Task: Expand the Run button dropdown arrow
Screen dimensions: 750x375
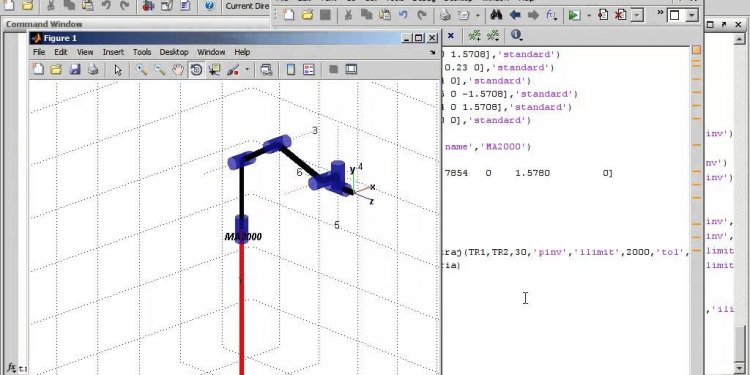Action: pos(589,16)
